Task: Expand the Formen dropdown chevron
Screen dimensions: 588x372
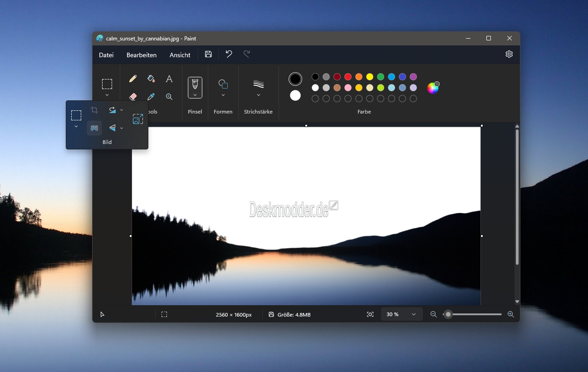Action: [223, 95]
